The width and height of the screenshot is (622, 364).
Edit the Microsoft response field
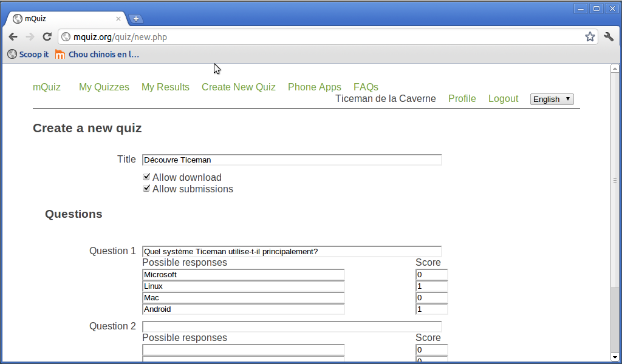pos(244,274)
